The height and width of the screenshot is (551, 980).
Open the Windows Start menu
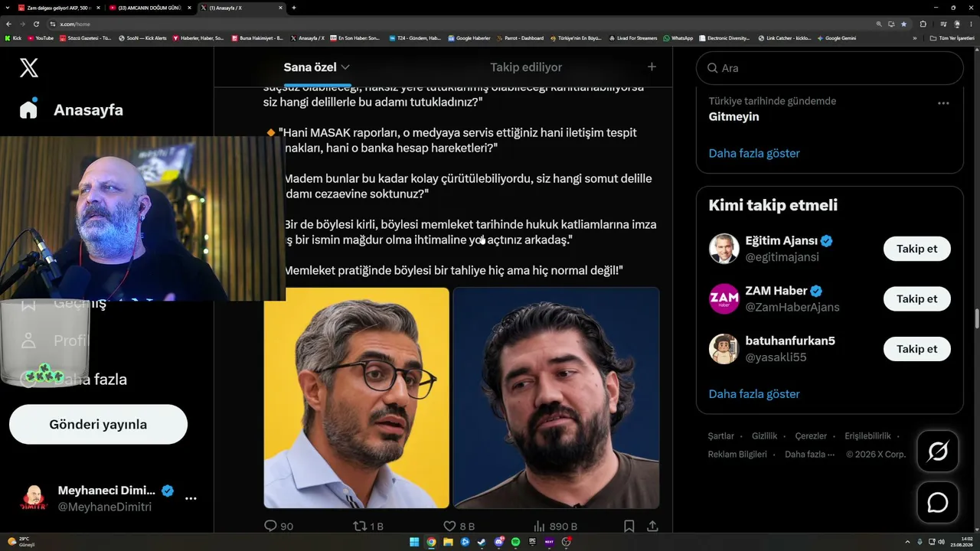click(414, 542)
